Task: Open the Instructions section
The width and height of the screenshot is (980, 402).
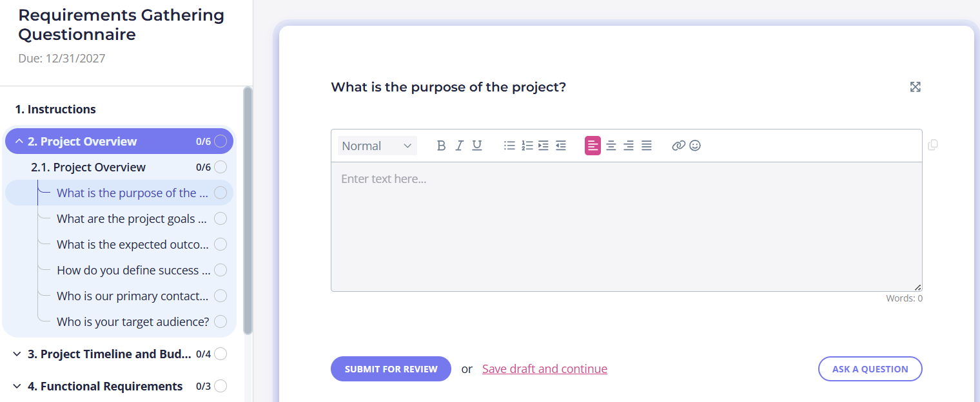Action: [55, 109]
